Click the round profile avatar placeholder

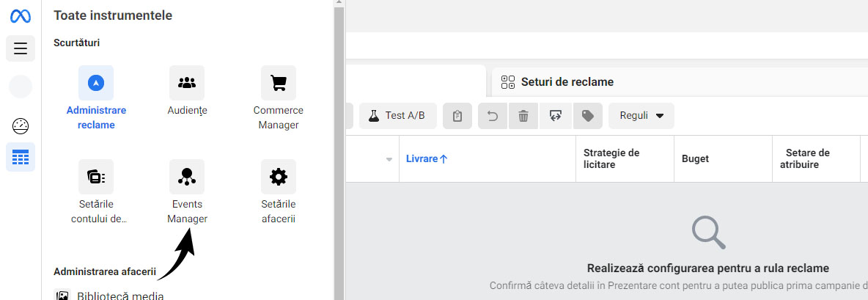[21, 87]
